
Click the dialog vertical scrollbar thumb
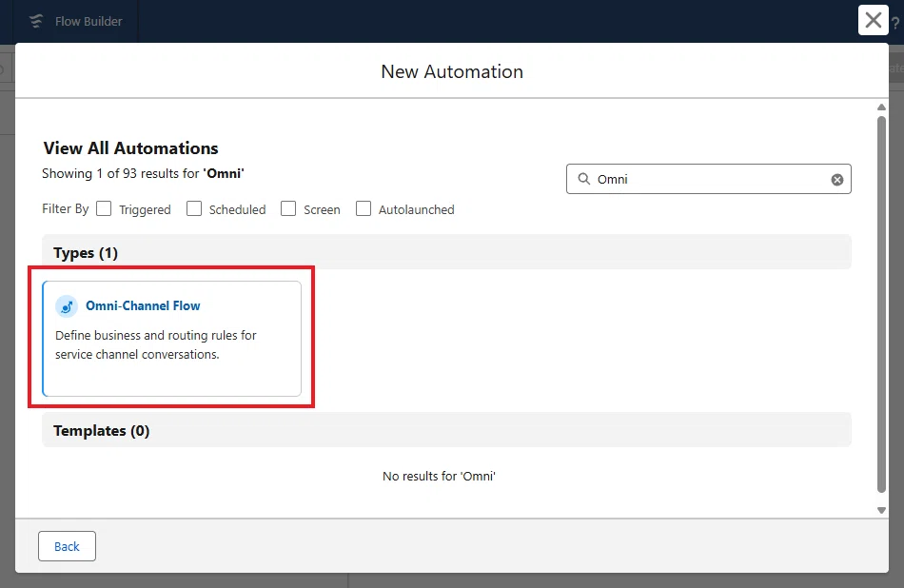[881, 304]
